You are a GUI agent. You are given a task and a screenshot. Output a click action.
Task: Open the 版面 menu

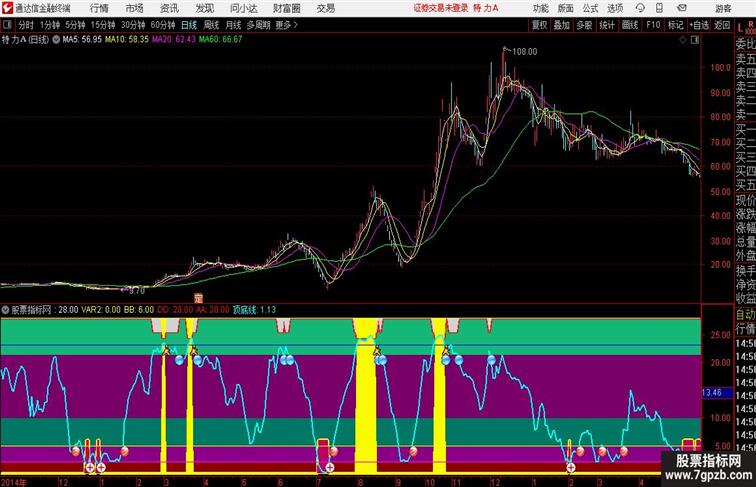[566, 8]
